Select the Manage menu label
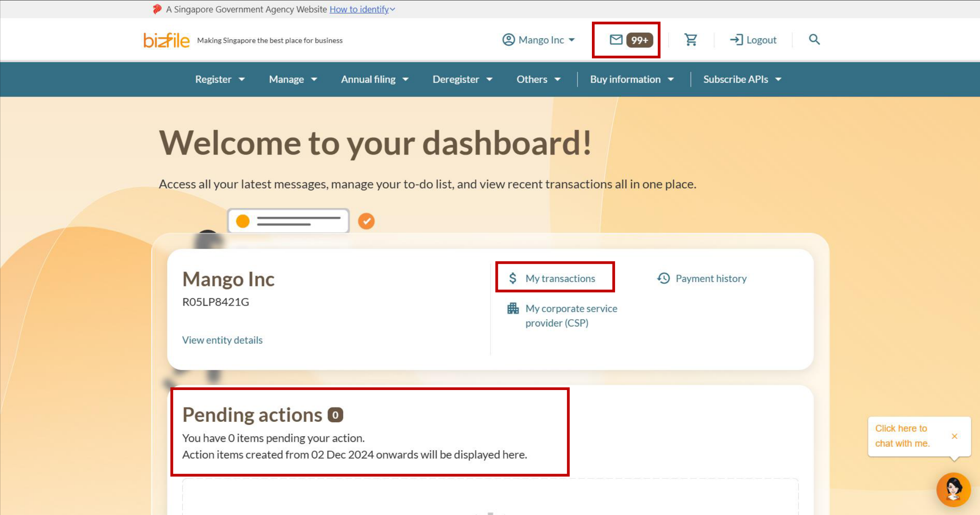 pyautogui.click(x=286, y=79)
